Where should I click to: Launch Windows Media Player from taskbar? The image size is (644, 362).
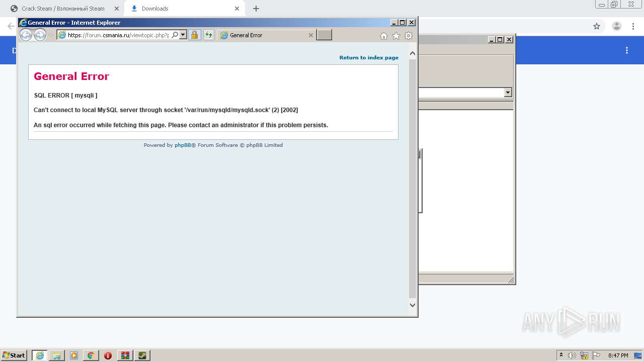[74, 355]
